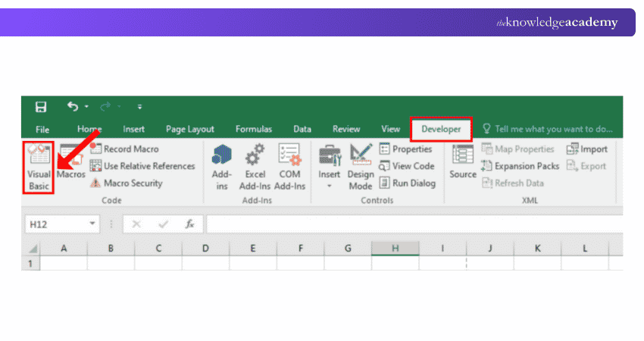Screen dimensions: 644x341
Task: Click the Add-ins icon
Action: (x=222, y=167)
